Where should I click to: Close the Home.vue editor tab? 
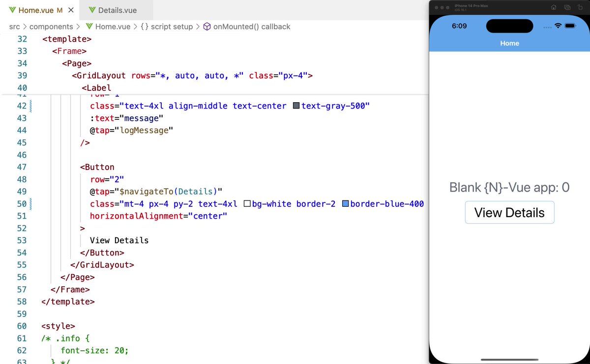click(x=71, y=10)
